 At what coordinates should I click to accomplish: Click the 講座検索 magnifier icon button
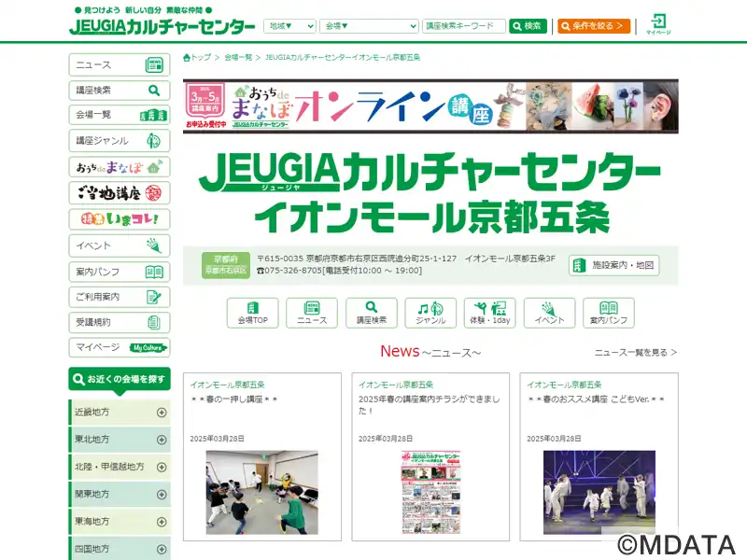372,313
